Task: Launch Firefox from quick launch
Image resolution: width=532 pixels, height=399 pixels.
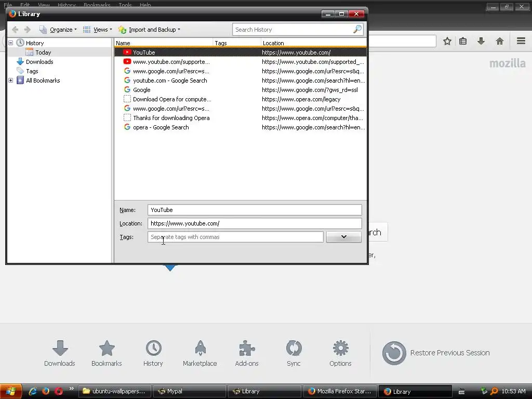Action: click(x=46, y=391)
